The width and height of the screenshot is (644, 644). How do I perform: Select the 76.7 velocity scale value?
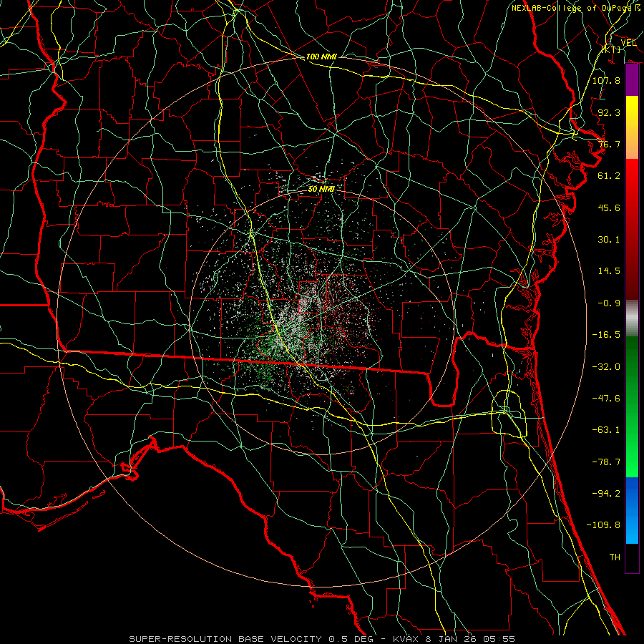point(609,144)
